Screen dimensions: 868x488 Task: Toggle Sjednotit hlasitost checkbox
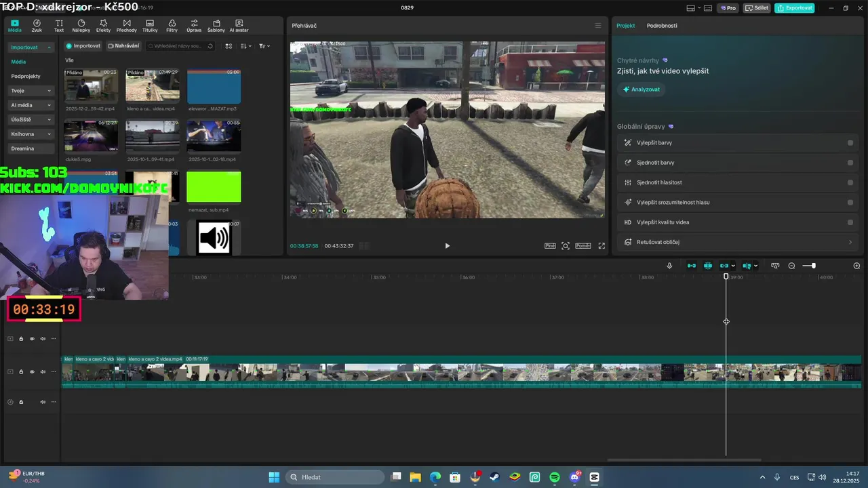[850, 182]
